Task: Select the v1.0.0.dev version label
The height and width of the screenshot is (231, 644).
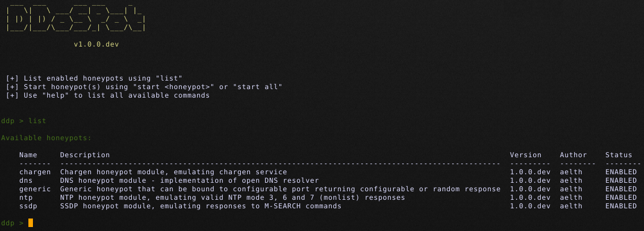Action: point(96,44)
